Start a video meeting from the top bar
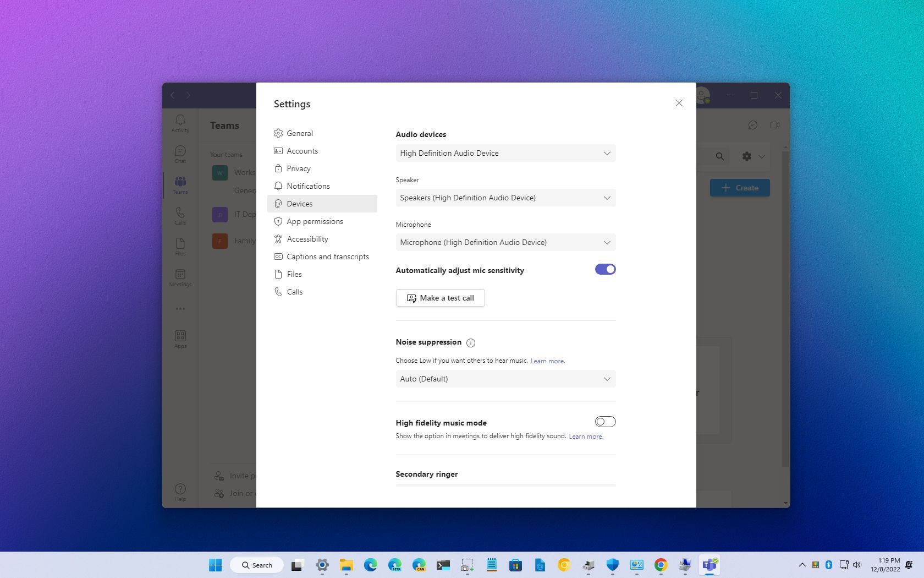Screen dimensions: 924x578 (775, 125)
